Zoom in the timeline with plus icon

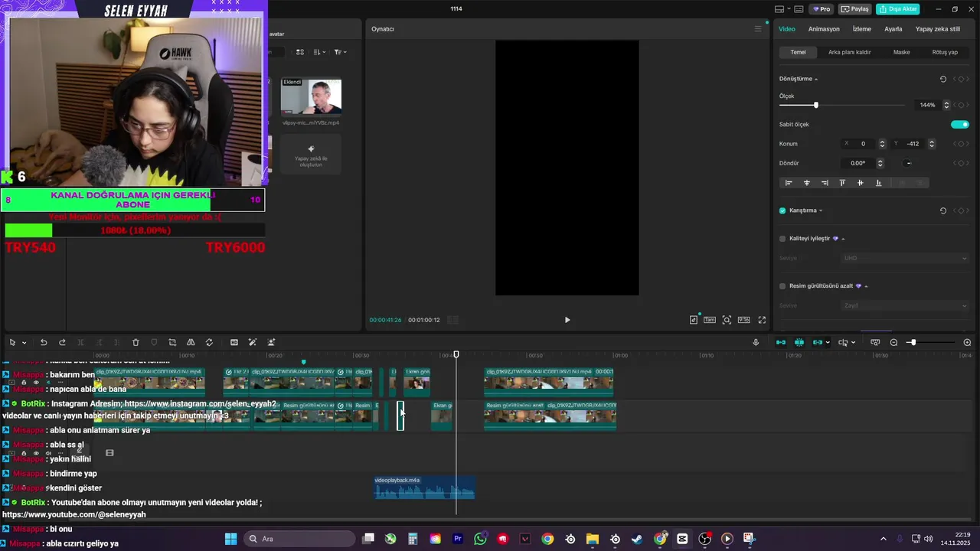coord(967,342)
